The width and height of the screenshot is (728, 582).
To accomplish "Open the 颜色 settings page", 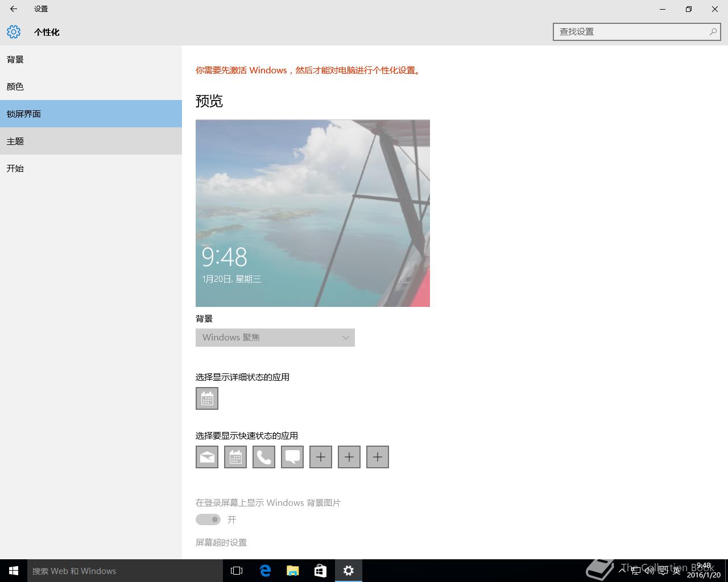I will (91, 86).
